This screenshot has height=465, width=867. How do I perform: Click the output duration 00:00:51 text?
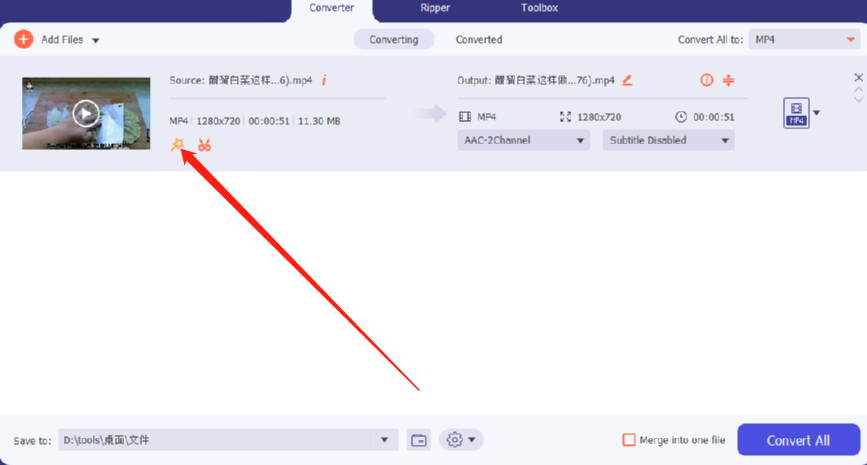click(x=714, y=117)
